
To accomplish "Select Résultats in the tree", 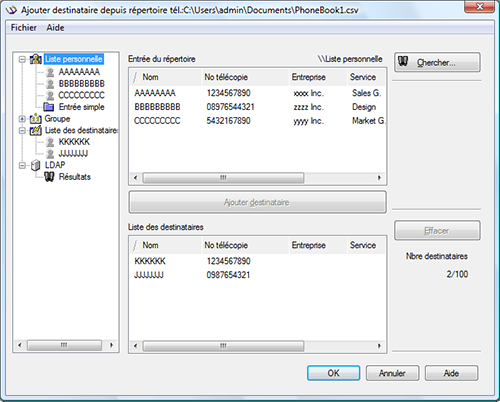I will (75, 177).
